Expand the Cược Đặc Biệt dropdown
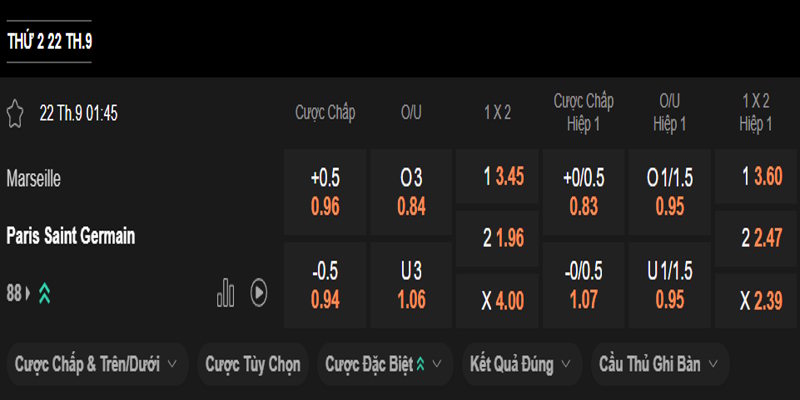The height and width of the screenshot is (400, 800). tap(384, 365)
